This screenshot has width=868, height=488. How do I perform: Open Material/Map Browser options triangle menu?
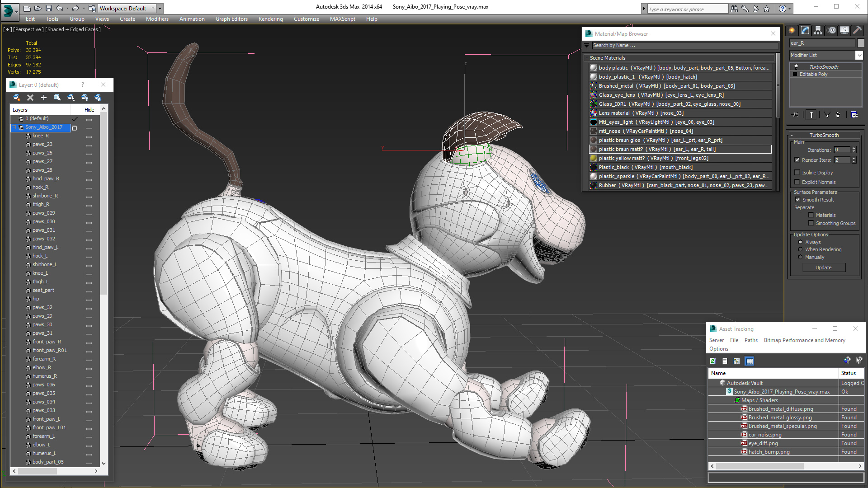click(587, 46)
